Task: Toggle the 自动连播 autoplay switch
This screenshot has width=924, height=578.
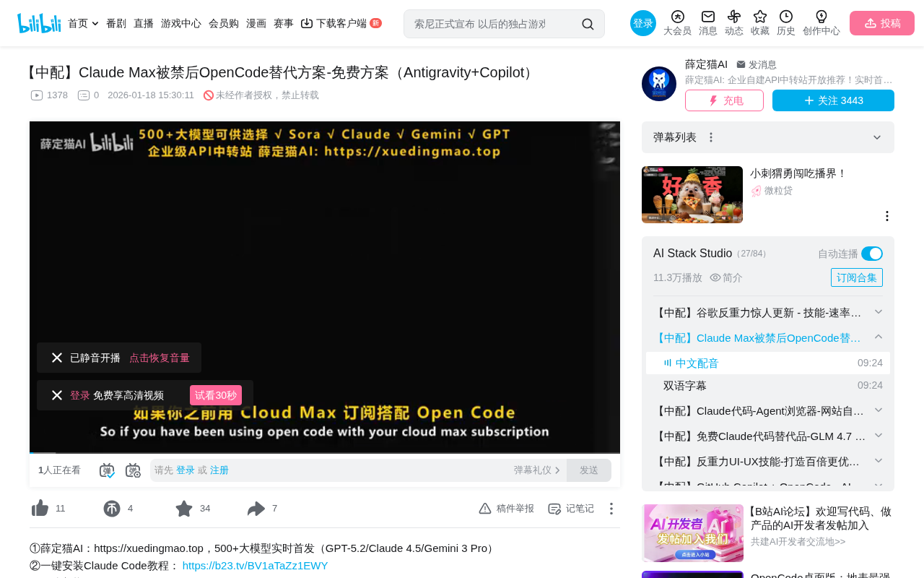Action: coord(872,254)
